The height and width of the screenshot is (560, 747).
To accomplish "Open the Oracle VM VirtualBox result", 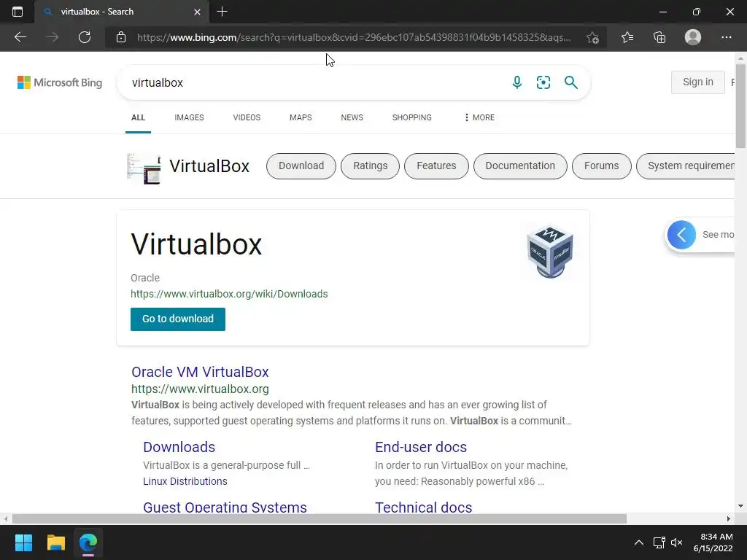I will tap(200, 372).
